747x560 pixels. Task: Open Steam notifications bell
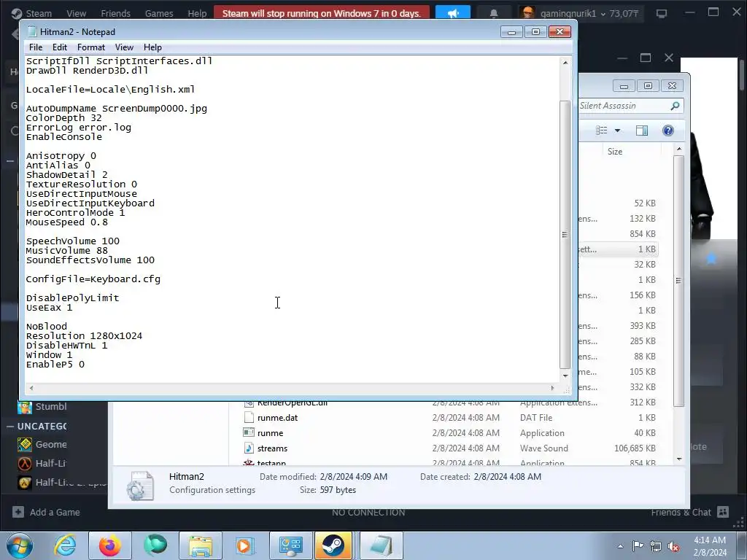tap(494, 13)
